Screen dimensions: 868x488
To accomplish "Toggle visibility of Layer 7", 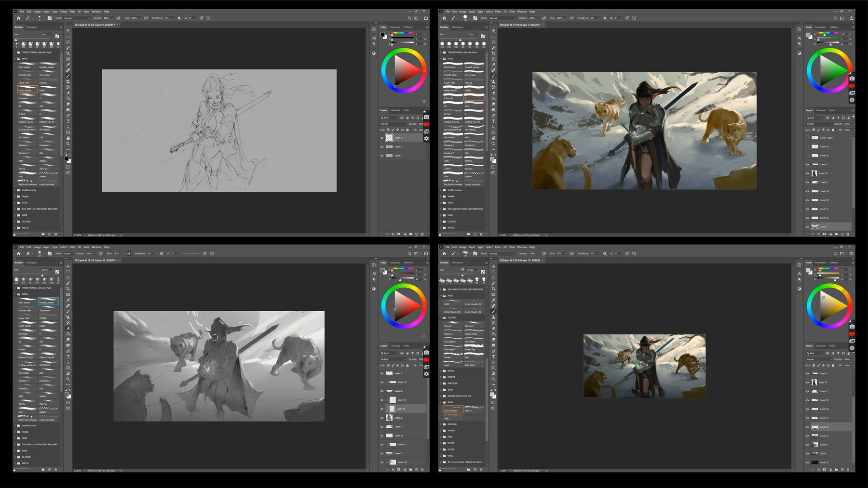I will (807, 227).
